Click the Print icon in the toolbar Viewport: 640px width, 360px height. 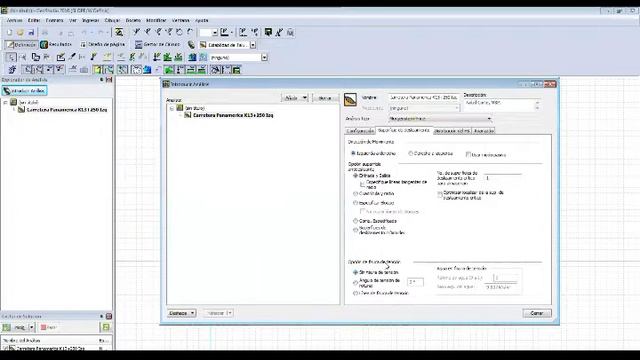point(45,33)
